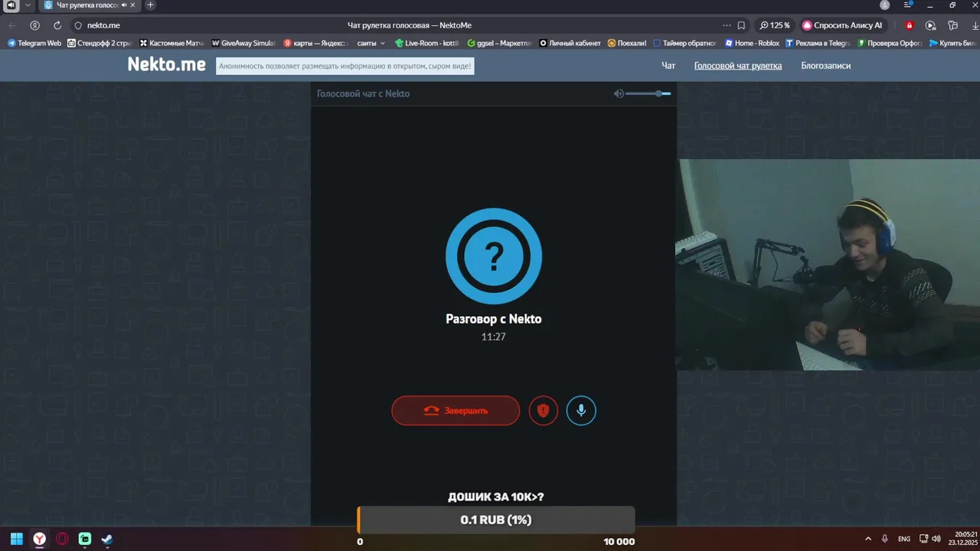980x551 pixels.
Task: Open Проверка Орфографии bookmark
Action: [890, 44]
